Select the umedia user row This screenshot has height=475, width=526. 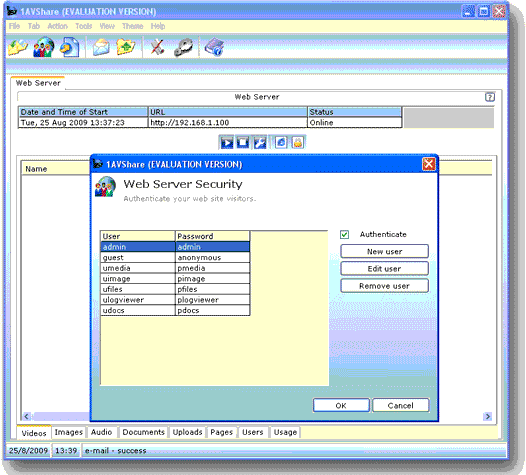(x=175, y=268)
